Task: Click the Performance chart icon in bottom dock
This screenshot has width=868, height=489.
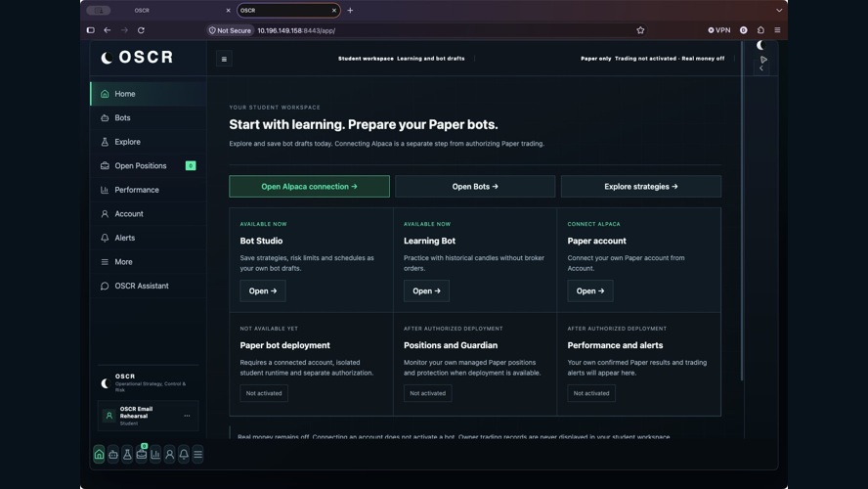Action: (155, 455)
